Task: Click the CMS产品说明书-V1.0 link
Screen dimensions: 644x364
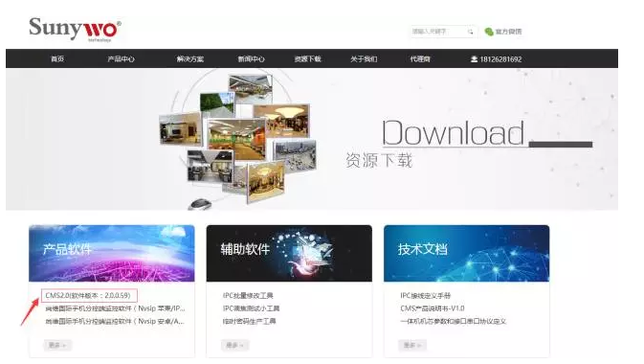Action: pos(433,308)
